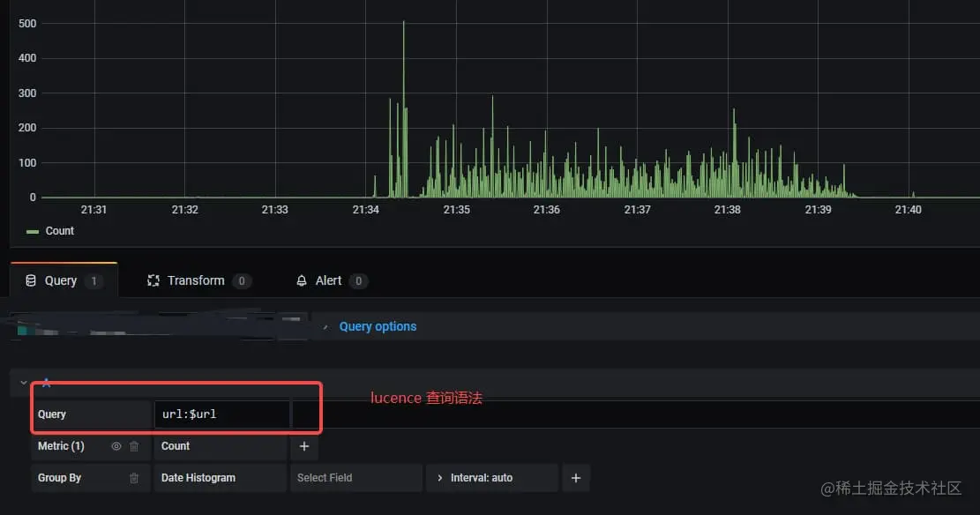
Task: Expand the Query options section
Action: click(x=378, y=325)
